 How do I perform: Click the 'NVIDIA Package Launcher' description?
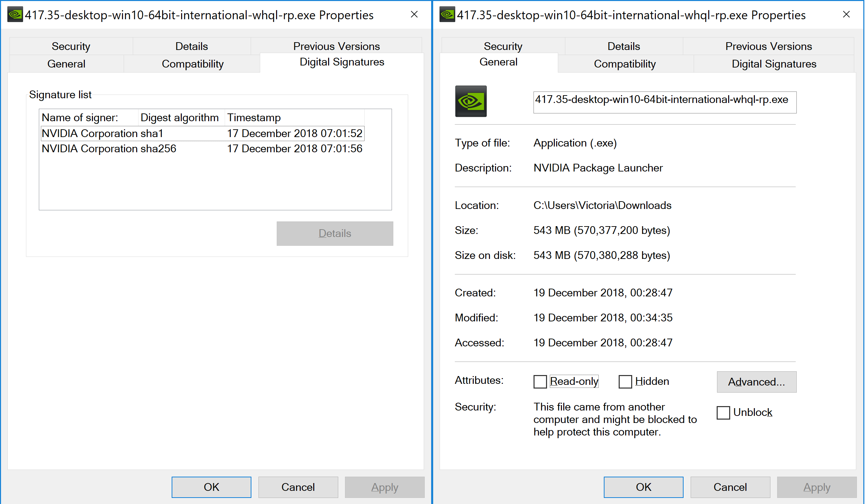tap(598, 168)
